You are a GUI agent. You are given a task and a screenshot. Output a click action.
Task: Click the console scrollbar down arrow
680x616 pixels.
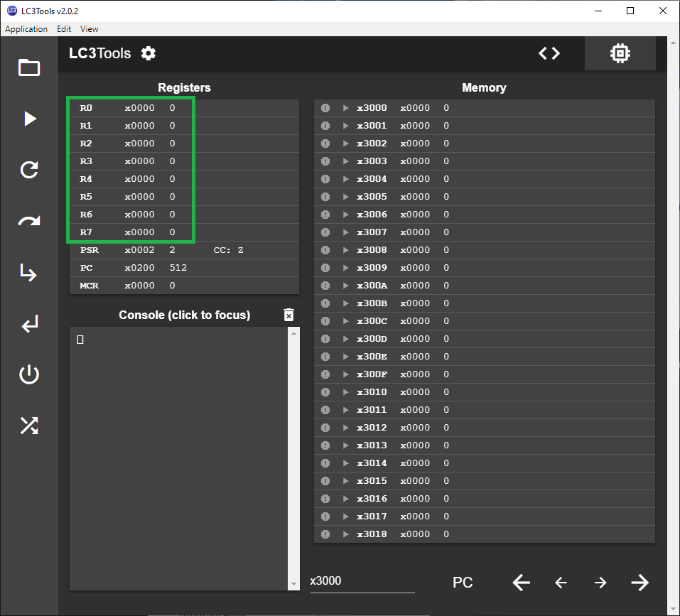click(293, 584)
